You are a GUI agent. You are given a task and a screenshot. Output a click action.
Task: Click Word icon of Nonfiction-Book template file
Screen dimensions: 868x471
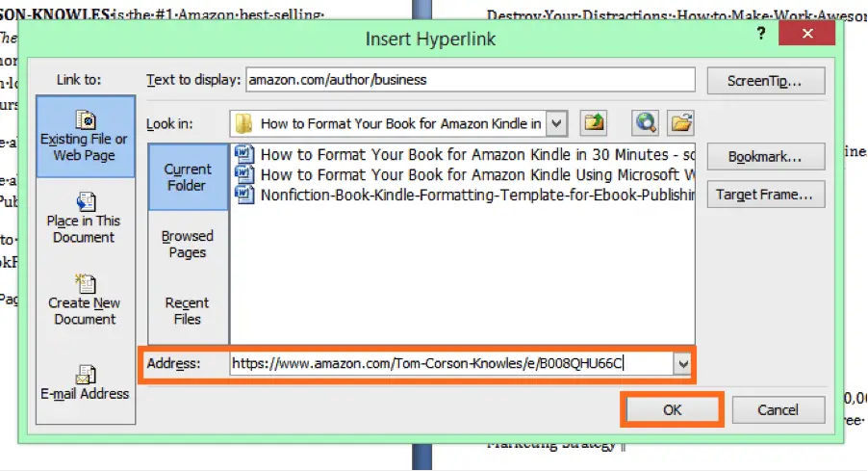[x=244, y=196]
